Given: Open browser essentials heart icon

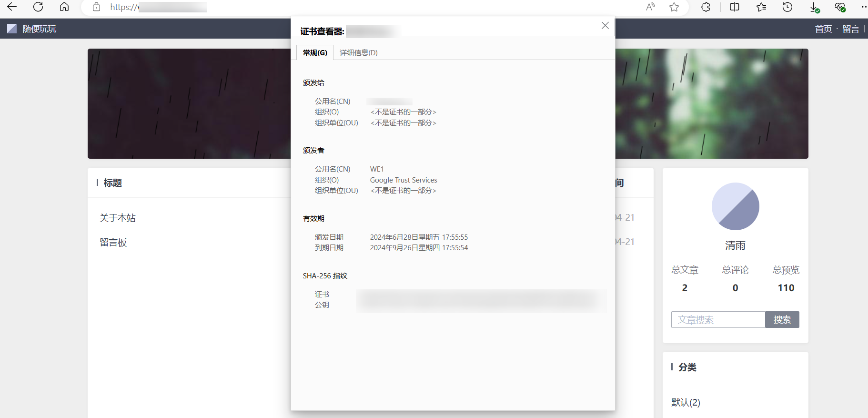Looking at the screenshot, I should click(x=840, y=7).
